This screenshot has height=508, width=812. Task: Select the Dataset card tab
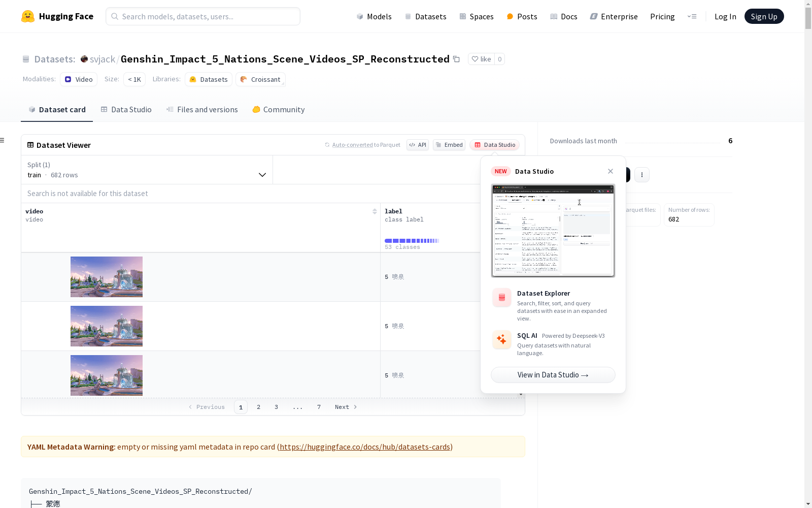coord(57,110)
